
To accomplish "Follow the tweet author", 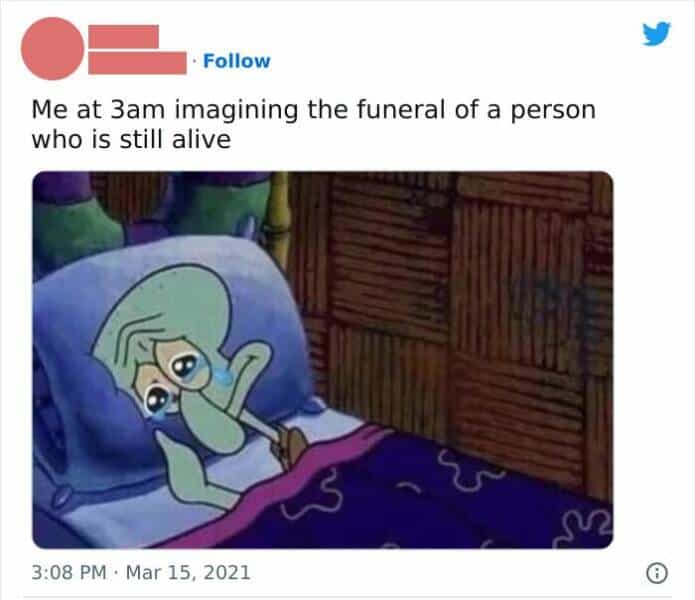I will pos(236,60).
